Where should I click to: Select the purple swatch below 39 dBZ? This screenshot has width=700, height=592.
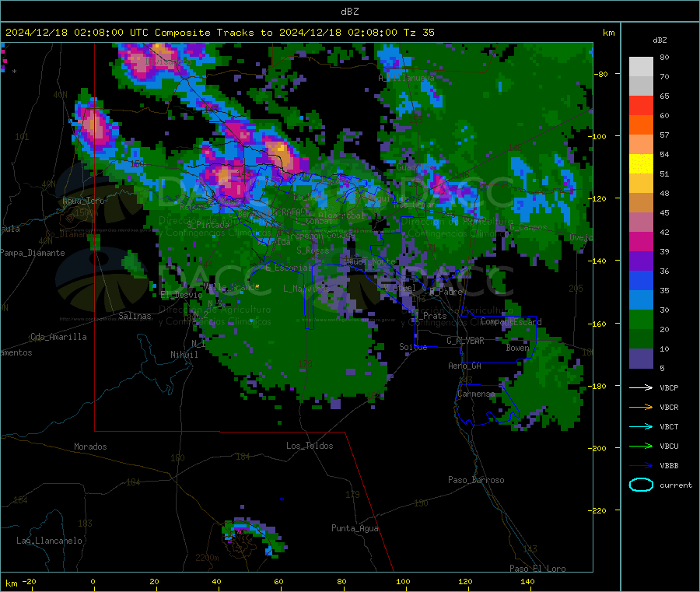641,261
